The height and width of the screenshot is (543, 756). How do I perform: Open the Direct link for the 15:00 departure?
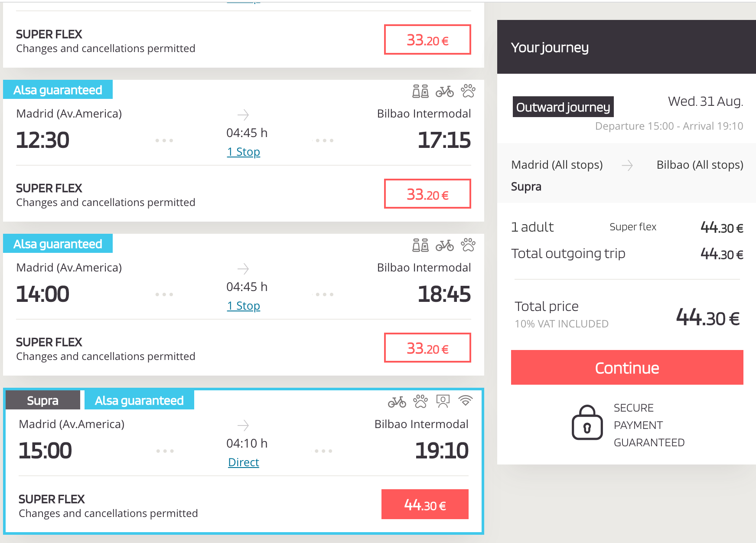[243, 462]
